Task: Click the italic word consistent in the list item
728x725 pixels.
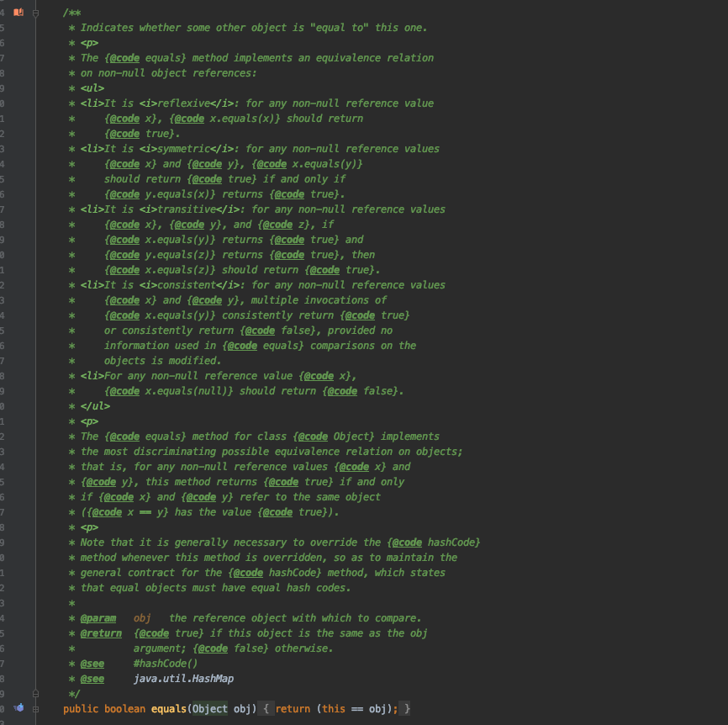Action: click(x=186, y=285)
